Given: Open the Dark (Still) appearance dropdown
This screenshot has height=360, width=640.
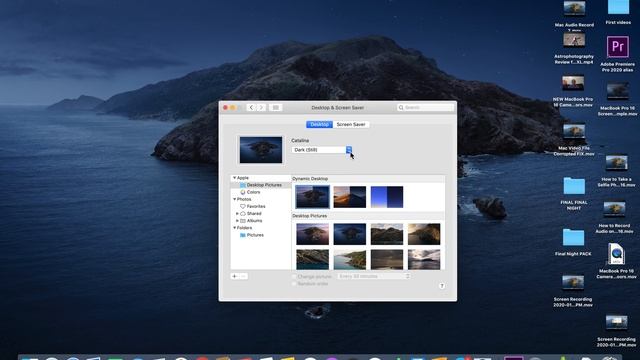Looking at the screenshot, I should tap(322, 150).
